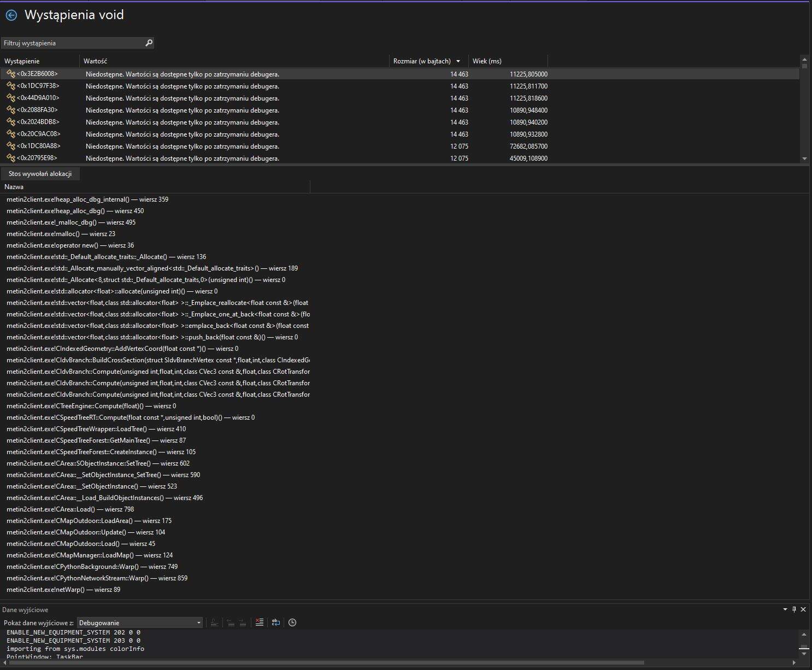812x670 pixels.
Task: Select instance text <0x44D9A010>
Action: click(38, 98)
